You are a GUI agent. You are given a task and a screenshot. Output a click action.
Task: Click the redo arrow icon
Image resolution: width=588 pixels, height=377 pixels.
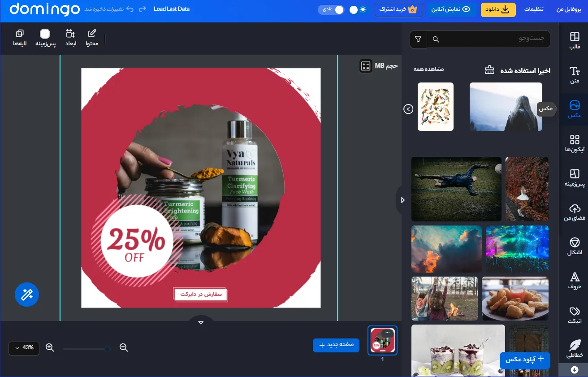[x=143, y=9]
